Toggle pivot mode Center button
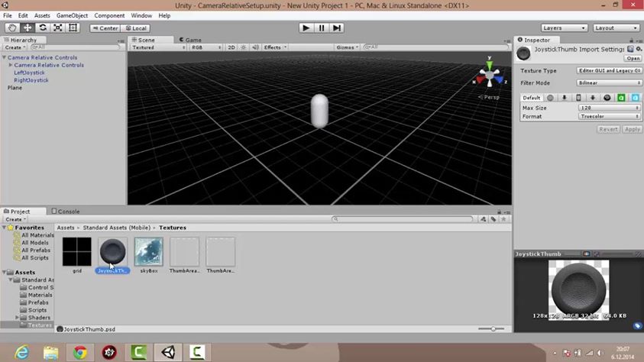The image size is (644, 362). [105, 28]
